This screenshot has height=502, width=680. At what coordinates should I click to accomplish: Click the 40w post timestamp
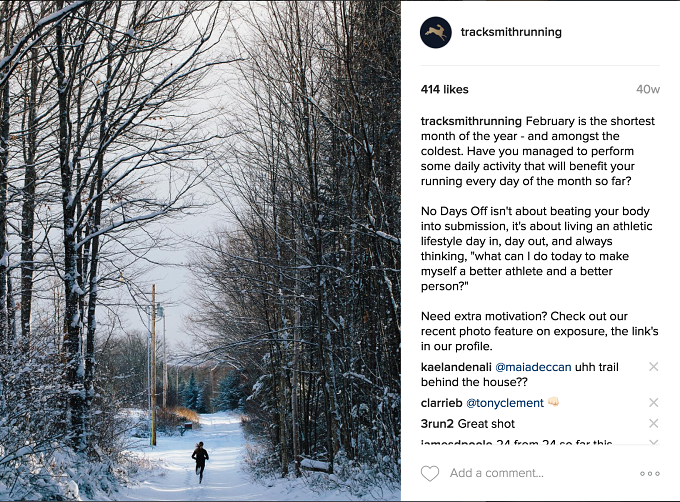pyautogui.click(x=648, y=89)
